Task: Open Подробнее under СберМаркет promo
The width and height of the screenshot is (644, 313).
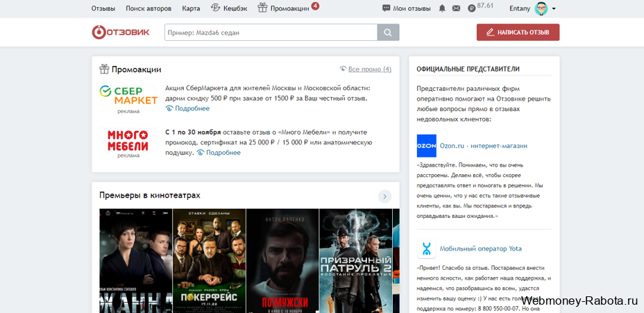Action: pos(192,108)
